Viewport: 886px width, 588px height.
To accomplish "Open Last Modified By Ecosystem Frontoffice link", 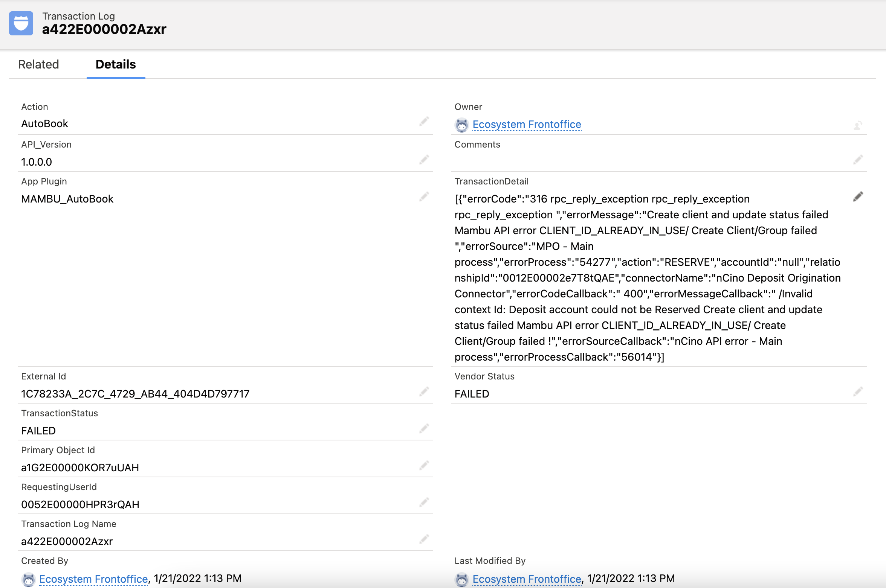I will (x=526, y=579).
